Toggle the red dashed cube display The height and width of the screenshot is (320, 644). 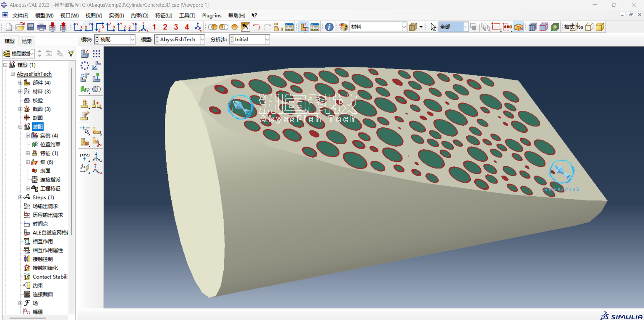click(x=543, y=27)
